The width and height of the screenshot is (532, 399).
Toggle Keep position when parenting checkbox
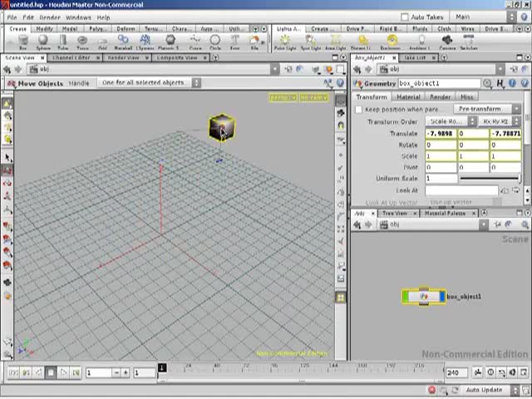(358, 110)
